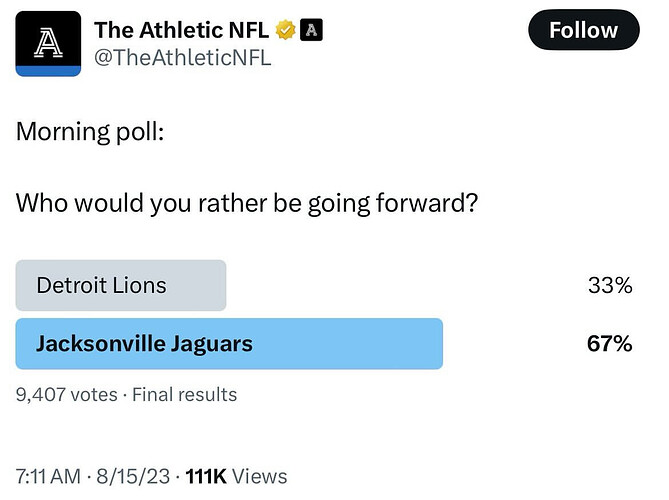Select the Detroit Lions poll bar
669x500 pixels.
tap(121, 285)
